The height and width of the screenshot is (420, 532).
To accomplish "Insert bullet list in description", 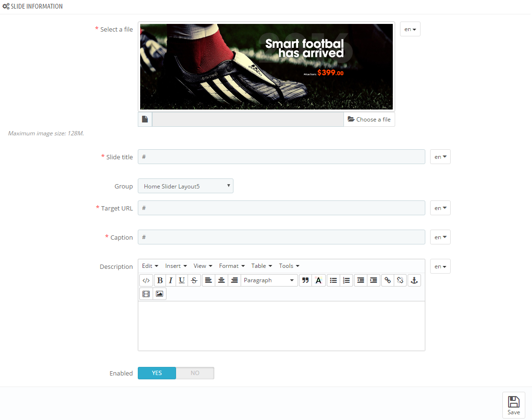I will pos(333,280).
